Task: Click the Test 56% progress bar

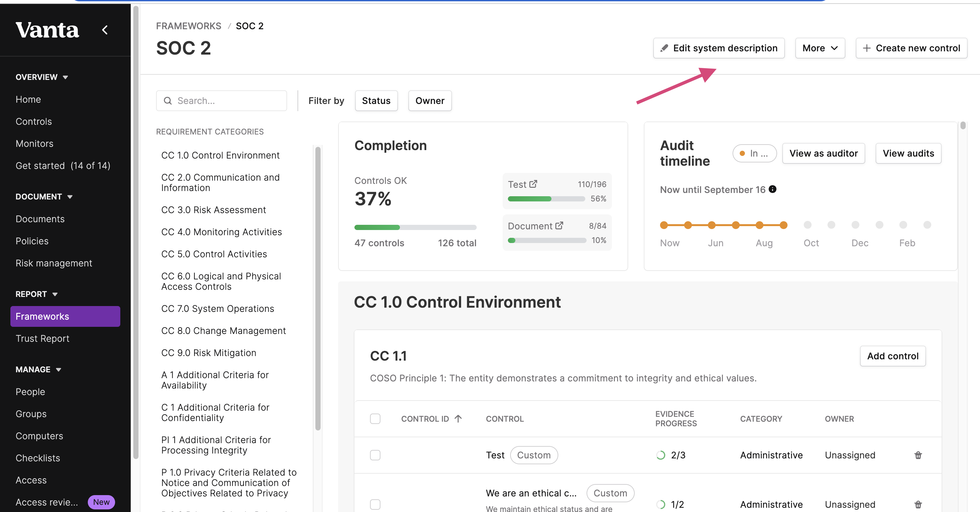Action: (x=546, y=199)
